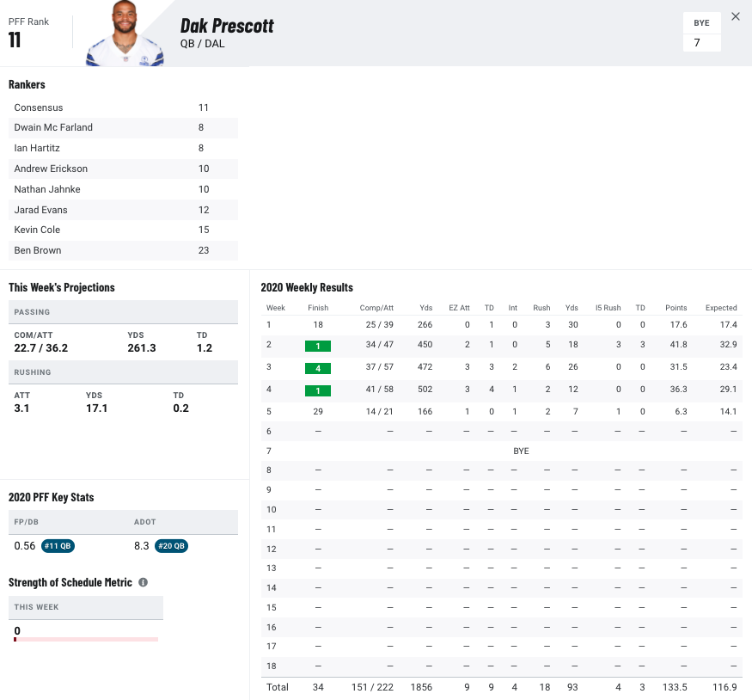
Task: Select the Nathan Jahnke ranker row
Action: click(x=123, y=189)
